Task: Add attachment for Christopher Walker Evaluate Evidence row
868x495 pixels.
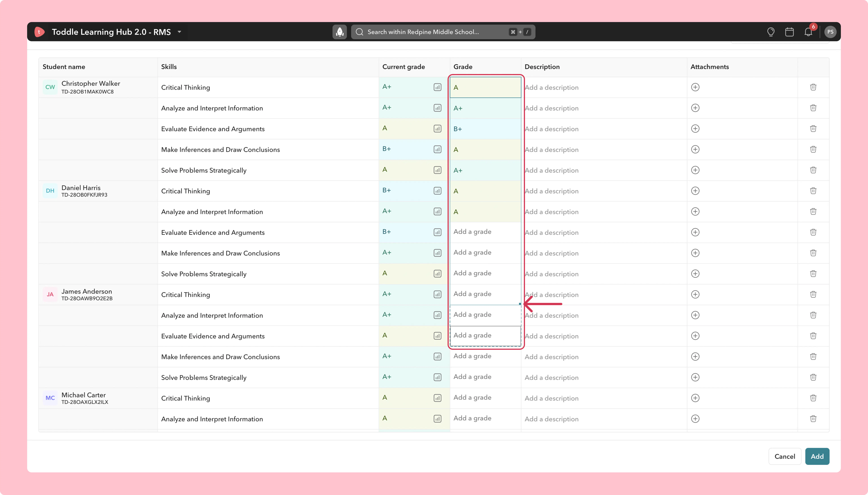Action: tap(695, 129)
